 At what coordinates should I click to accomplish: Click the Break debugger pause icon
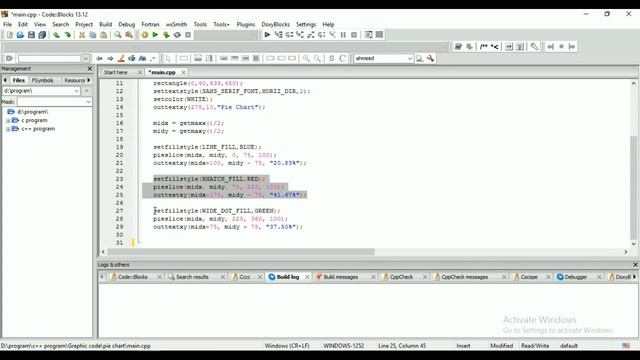point(343,35)
